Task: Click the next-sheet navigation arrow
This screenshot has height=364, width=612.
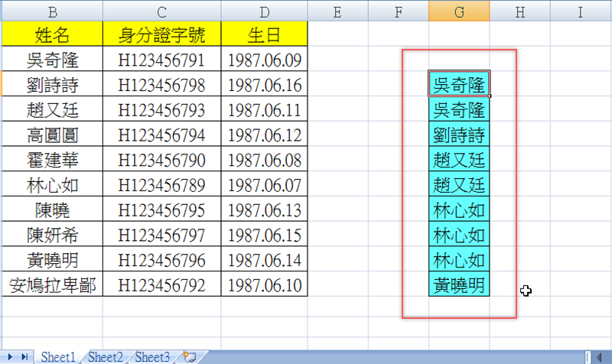Action: pyautogui.click(x=10, y=356)
